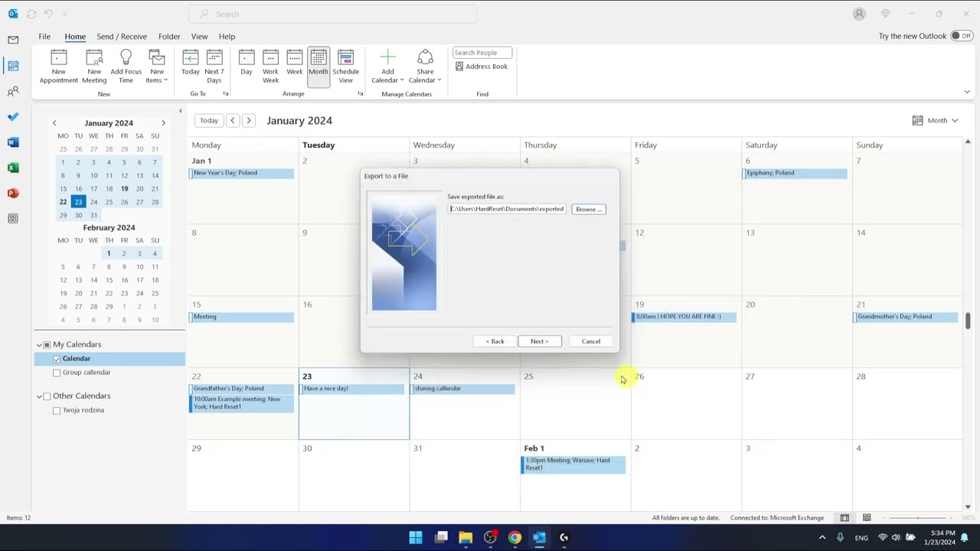
Task: Click the New Meeting ribbon icon
Action: point(94,67)
